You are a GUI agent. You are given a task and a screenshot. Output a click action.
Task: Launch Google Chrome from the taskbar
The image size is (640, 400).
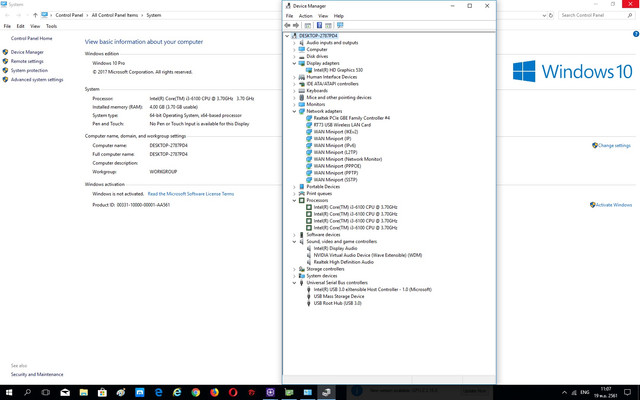pyautogui.click(x=196, y=392)
